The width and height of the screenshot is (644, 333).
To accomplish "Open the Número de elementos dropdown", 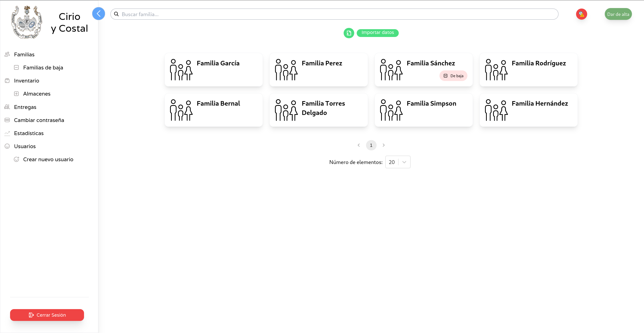I will click(398, 162).
